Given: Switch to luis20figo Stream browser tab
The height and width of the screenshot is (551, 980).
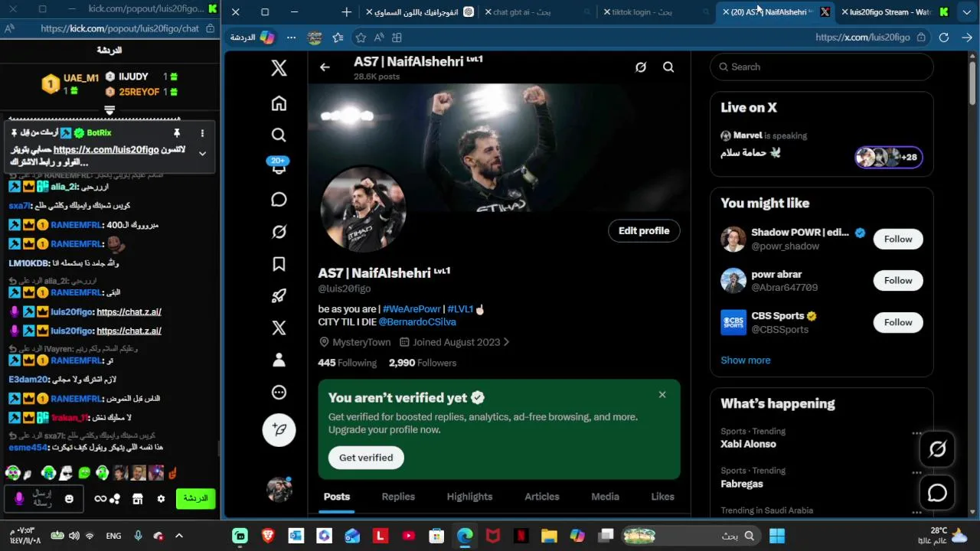Looking at the screenshot, I should 897,12.
